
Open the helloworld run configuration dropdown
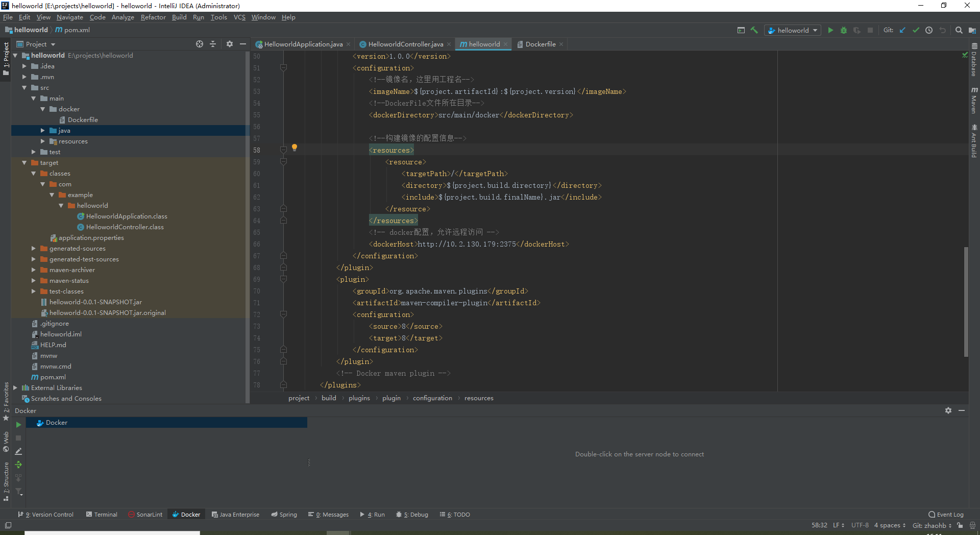pos(793,30)
